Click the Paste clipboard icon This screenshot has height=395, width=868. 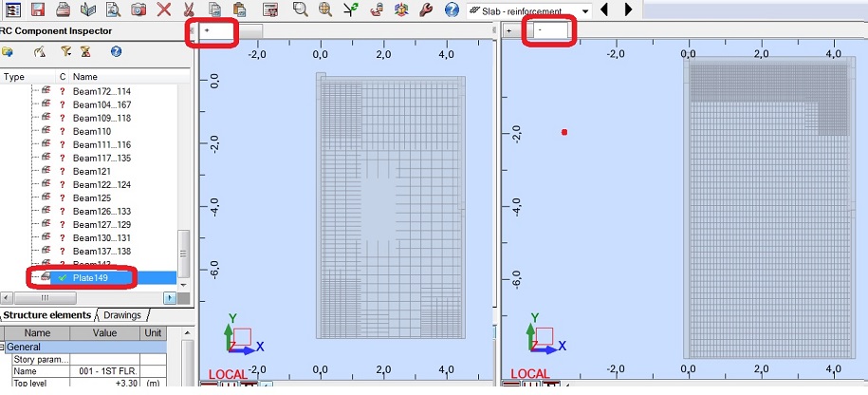[x=239, y=9]
